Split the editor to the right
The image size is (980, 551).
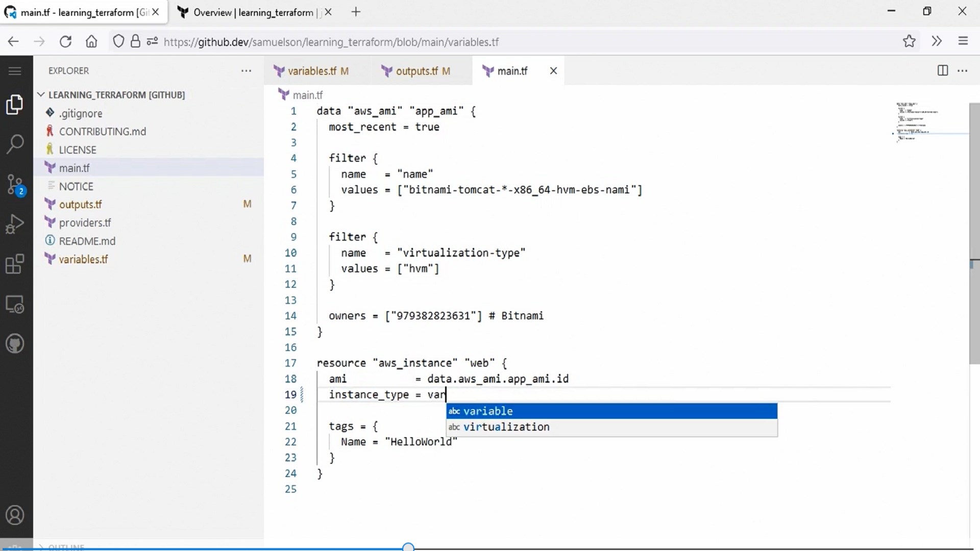(x=943, y=71)
